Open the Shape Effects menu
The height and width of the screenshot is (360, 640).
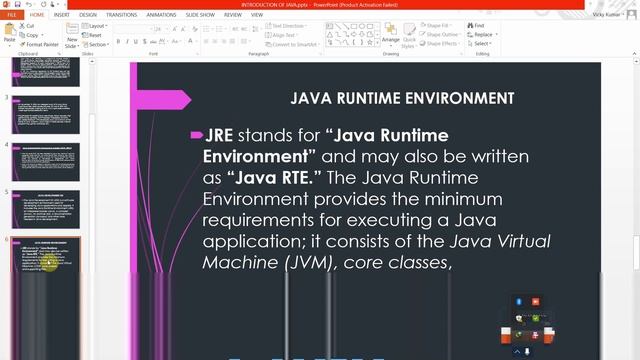[x=439, y=44]
